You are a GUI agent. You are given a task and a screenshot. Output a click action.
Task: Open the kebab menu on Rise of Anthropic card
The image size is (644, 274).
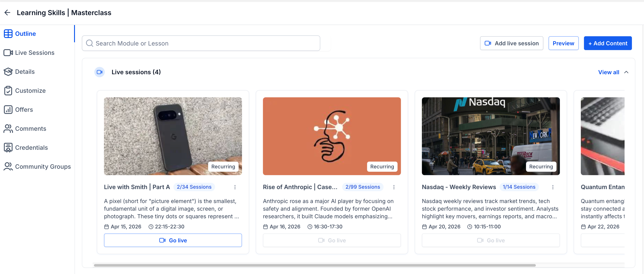tap(394, 187)
